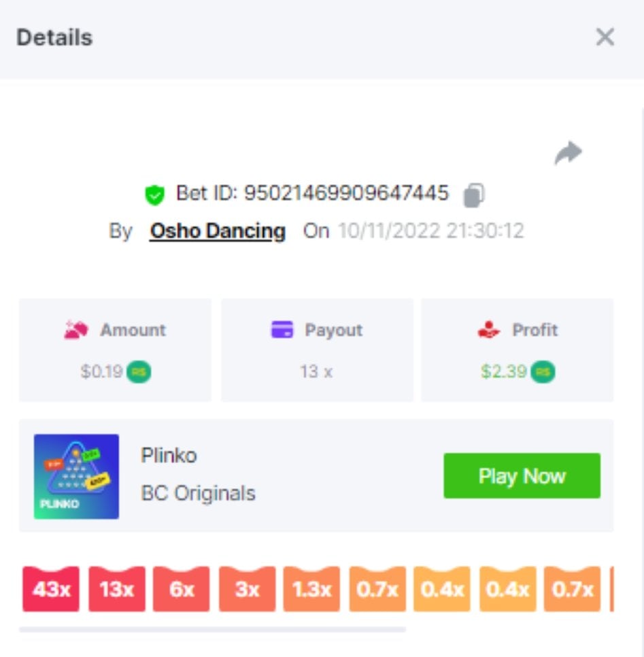Open the Plinko game thumbnail
644x657 pixels.
point(76,476)
